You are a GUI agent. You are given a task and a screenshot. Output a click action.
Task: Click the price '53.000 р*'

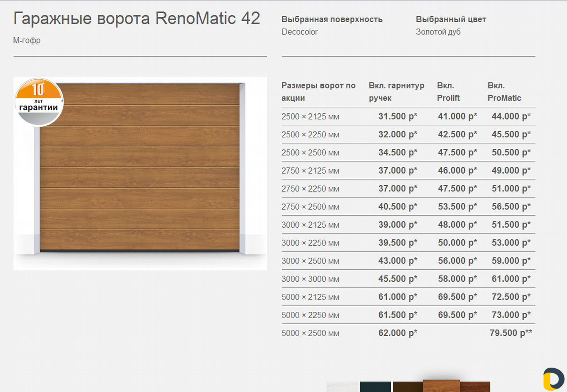(511, 243)
